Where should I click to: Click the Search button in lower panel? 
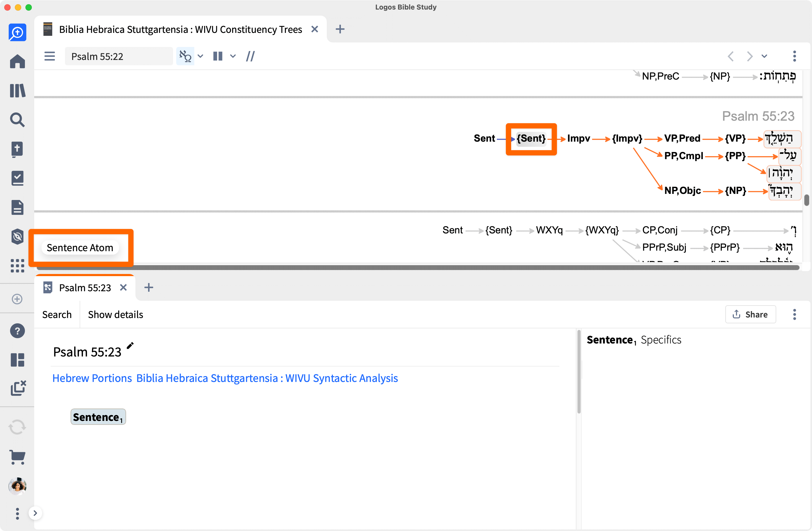[57, 315]
